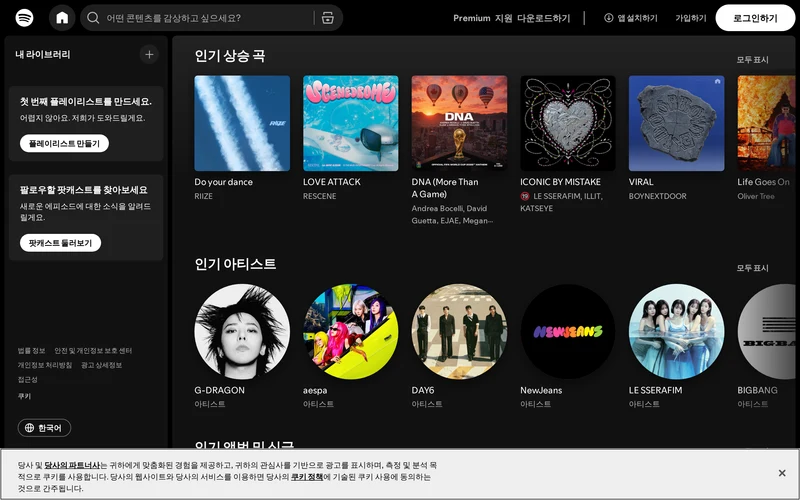Click 플레이리스트 만들기 button

click(64, 143)
